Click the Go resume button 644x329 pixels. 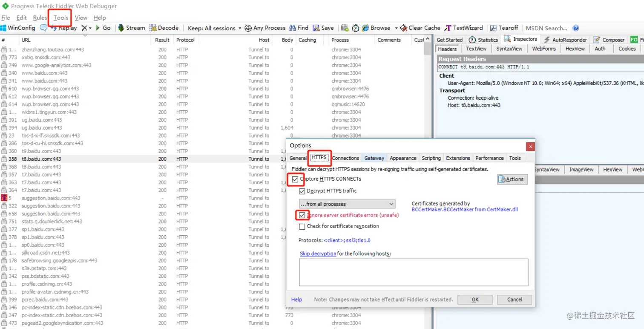point(103,28)
